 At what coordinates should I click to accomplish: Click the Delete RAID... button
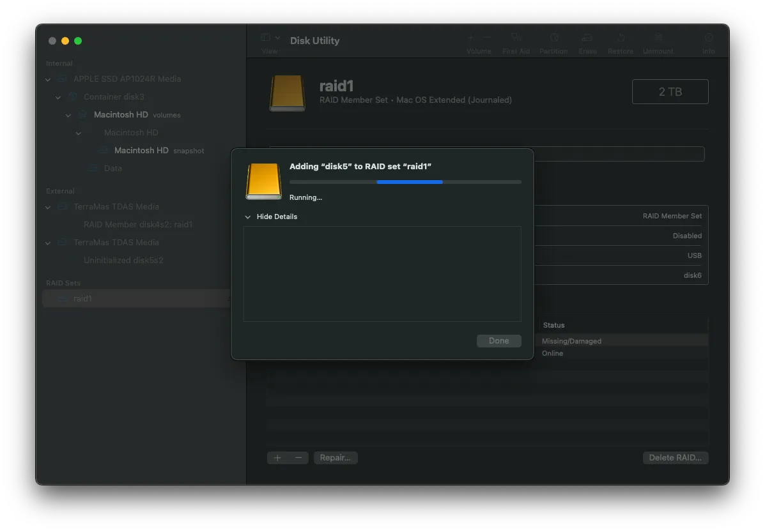(x=675, y=458)
